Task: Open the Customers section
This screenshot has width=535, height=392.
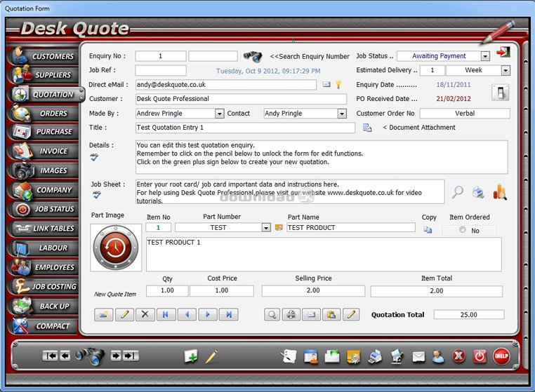Action: click(43, 56)
